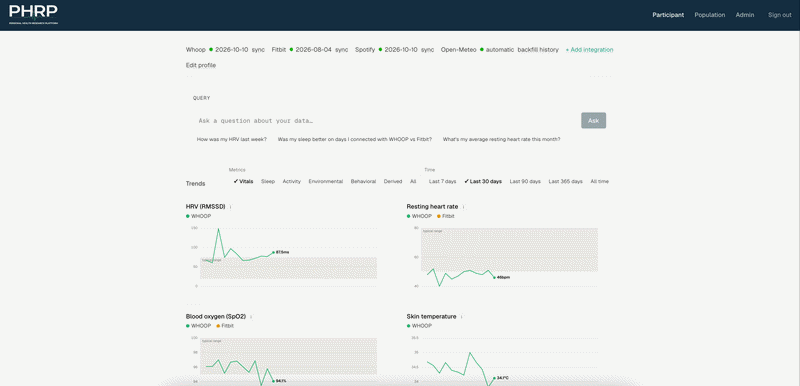Select the Last 90 days time range
This screenshot has width=800, height=386.
coord(525,182)
